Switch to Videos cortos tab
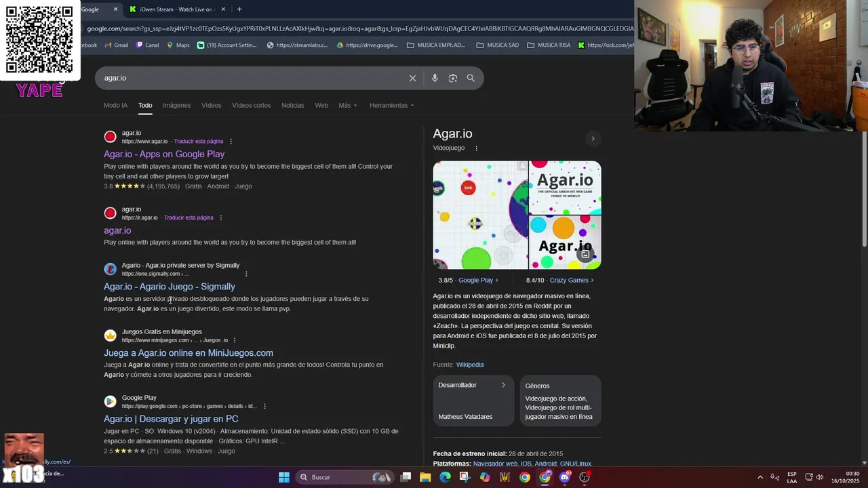 tap(251, 106)
